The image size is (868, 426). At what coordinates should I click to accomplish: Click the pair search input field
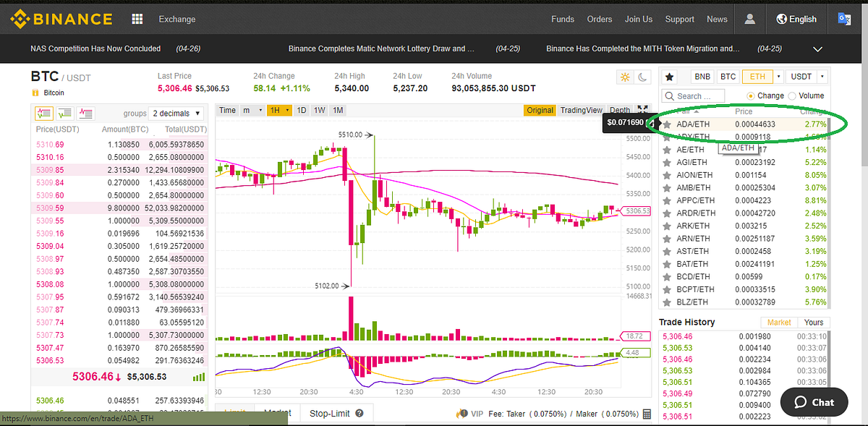tap(694, 95)
